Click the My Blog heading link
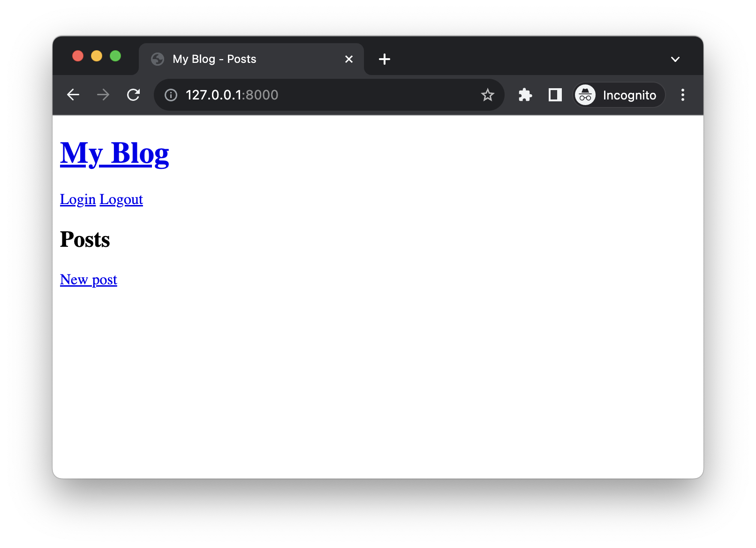 [x=114, y=153]
